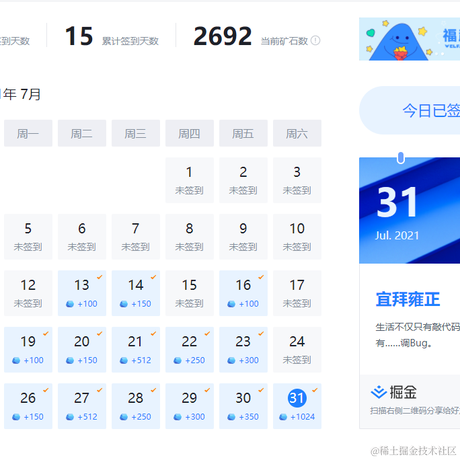460x460 pixels.
Task: Click the 2692 ore count
Action: click(222, 36)
